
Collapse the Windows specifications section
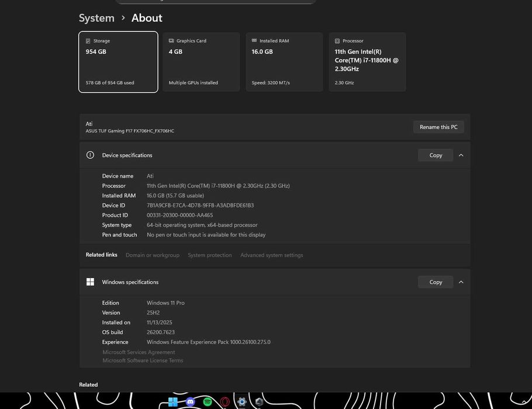coord(461,282)
